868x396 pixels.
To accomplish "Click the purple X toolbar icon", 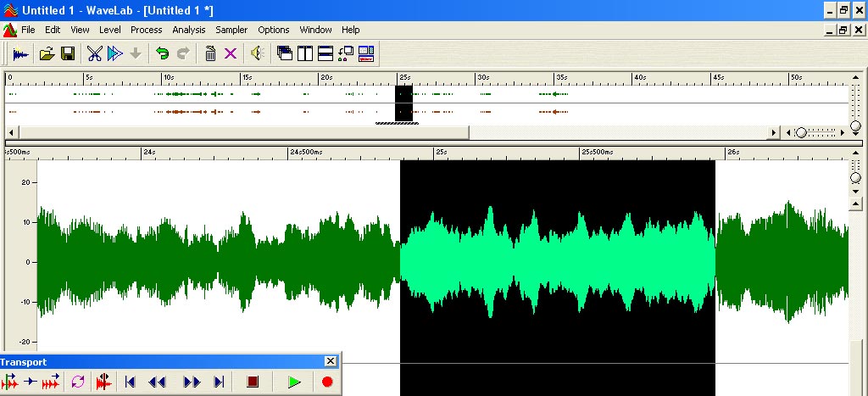I will coord(231,54).
